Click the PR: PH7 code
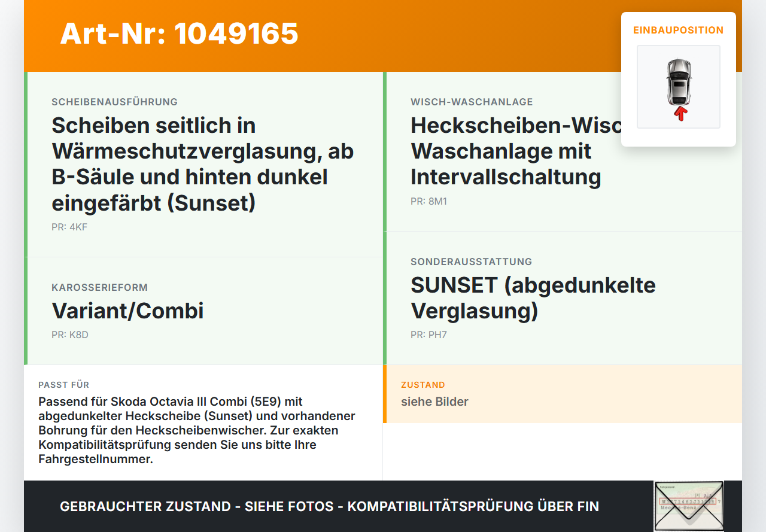This screenshot has height=532, width=766. (429, 335)
